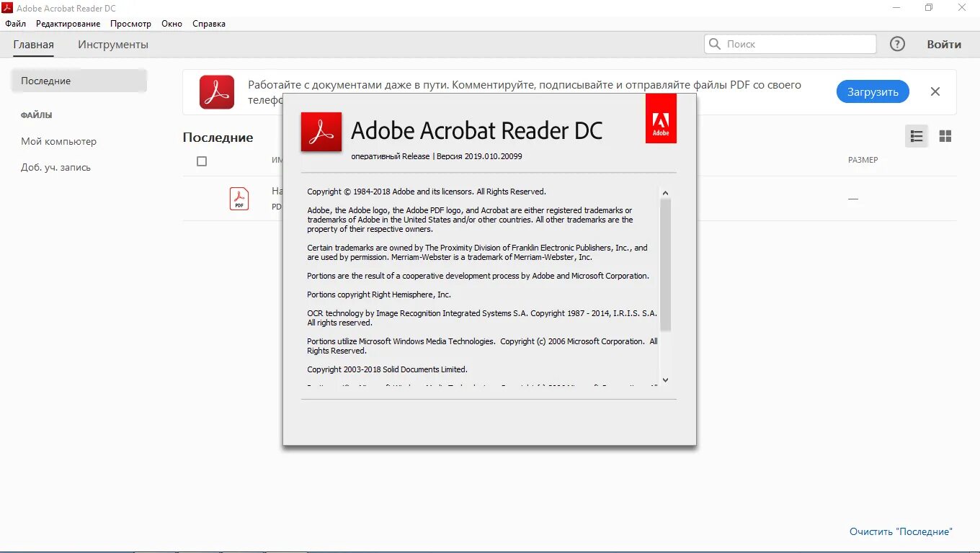This screenshot has height=553, width=980.
Task: Click the Acrobat icon in title bar
Action: (9, 8)
